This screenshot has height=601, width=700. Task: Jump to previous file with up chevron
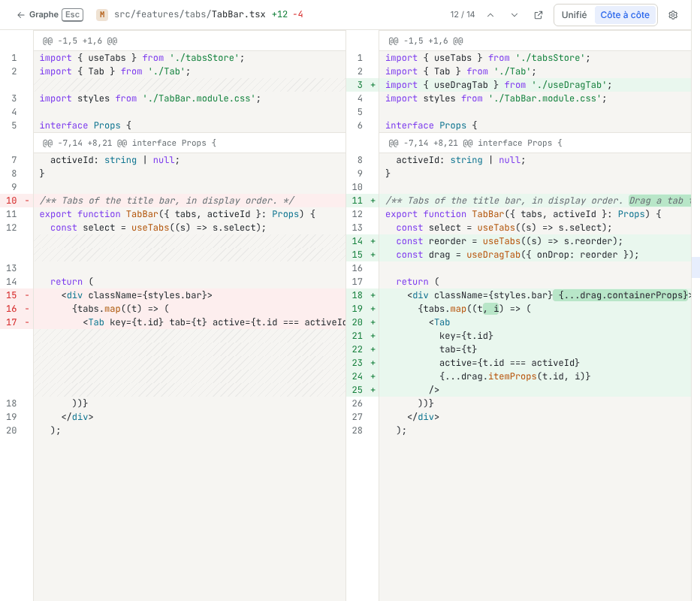tap(490, 15)
